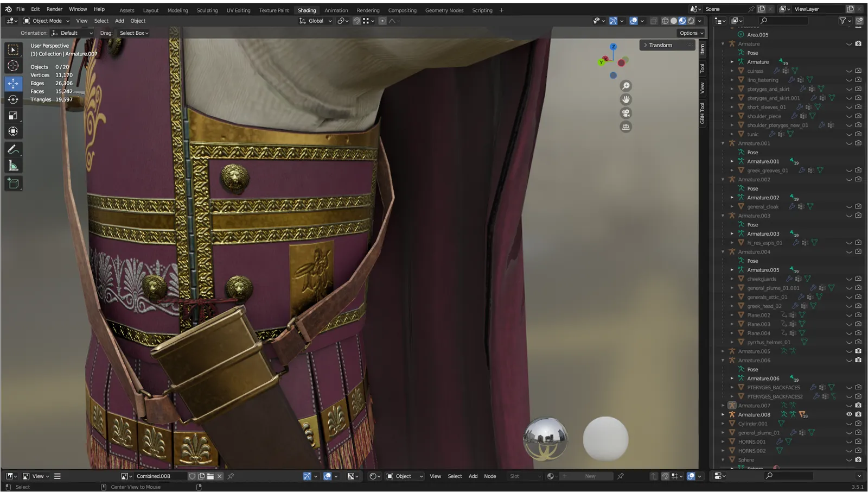Click the outliner search field
The width and height of the screenshot is (868, 492).
pyautogui.click(x=783, y=21)
